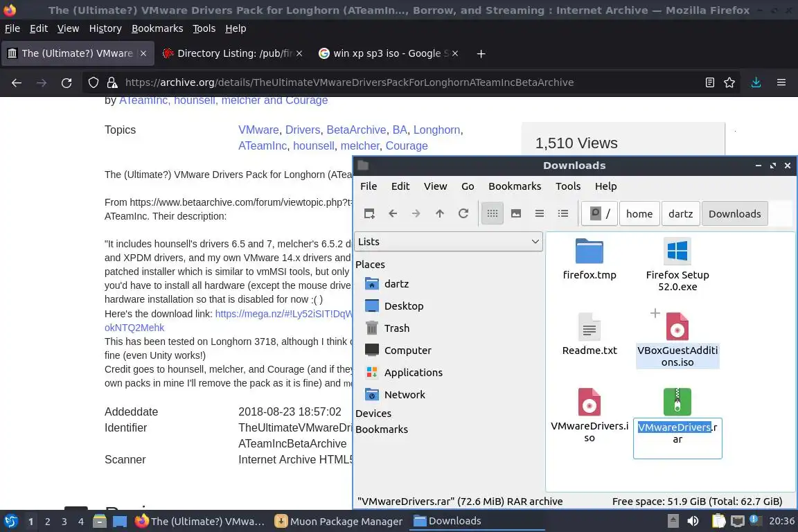The width and height of the screenshot is (798, 532).
Task: Open the 'Lists' side pane dropdown
Action: [448, 241]
